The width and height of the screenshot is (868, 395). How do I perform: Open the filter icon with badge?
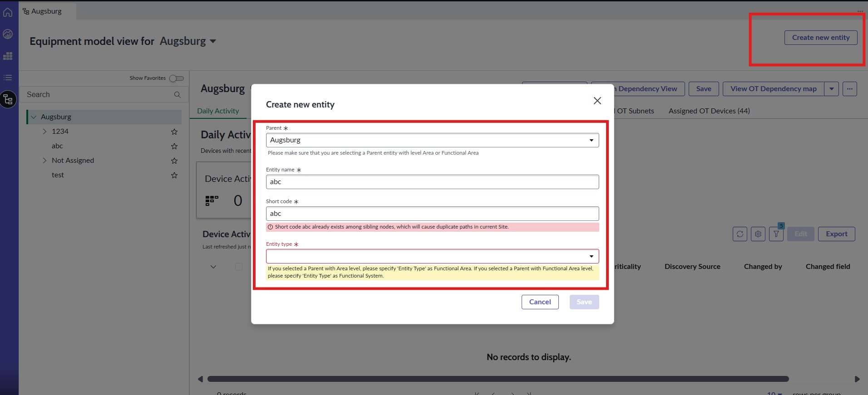[x=776, y=234]
